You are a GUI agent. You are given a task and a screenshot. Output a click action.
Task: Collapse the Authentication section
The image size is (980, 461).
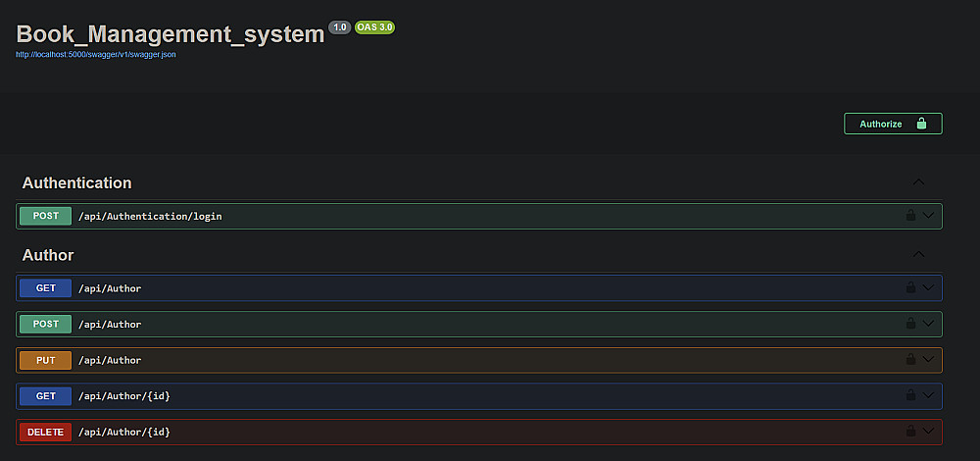[x=918, y=182]
